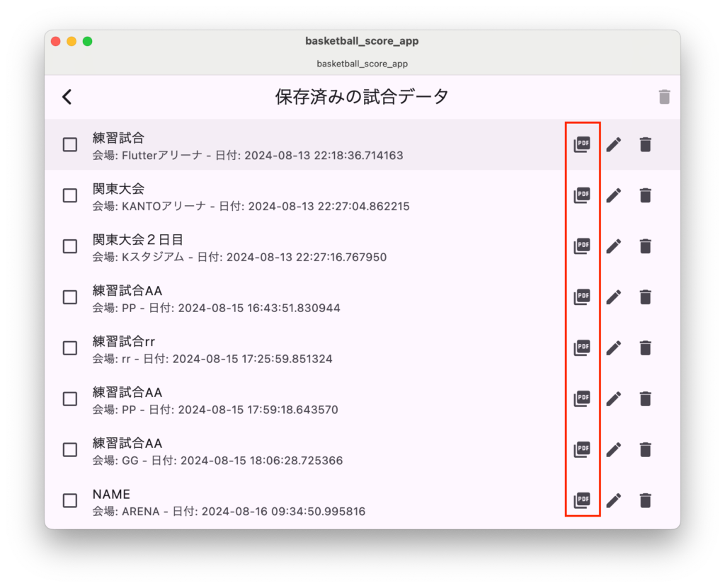
Task: Delete the GG venue match
Action: (x=646, y=450)
